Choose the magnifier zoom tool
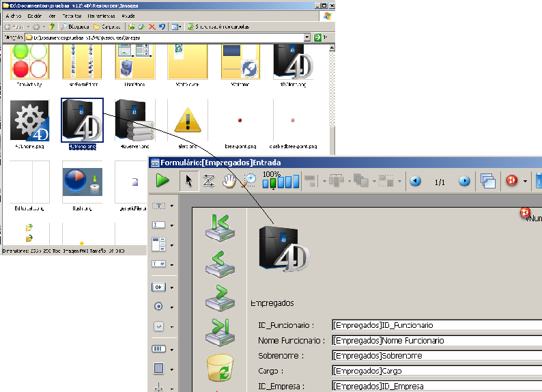 click(250, 181)
